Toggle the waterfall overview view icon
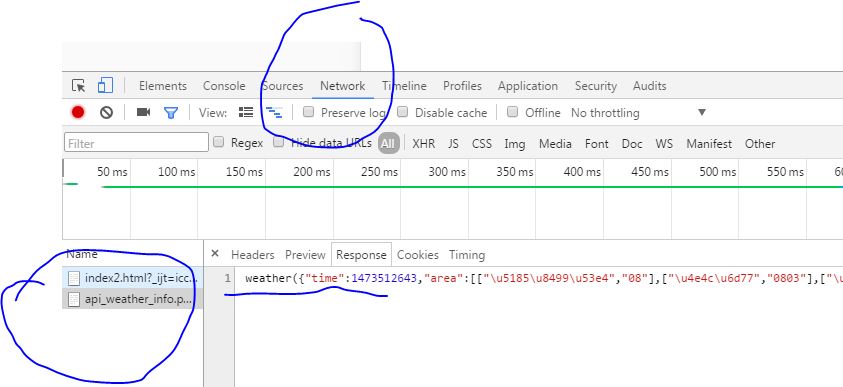Screen dimensions: 843x387 coord(274,112)
